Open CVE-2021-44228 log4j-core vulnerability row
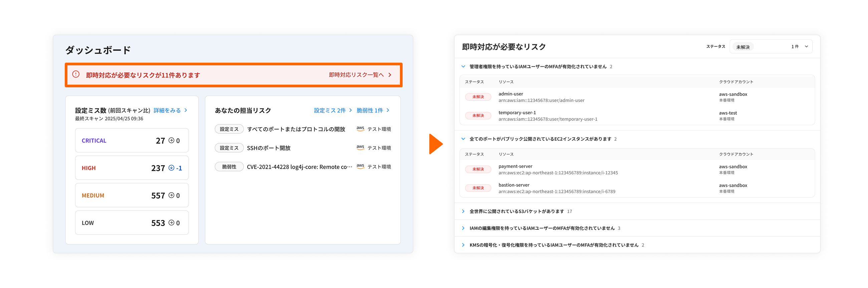 (302, 167)
